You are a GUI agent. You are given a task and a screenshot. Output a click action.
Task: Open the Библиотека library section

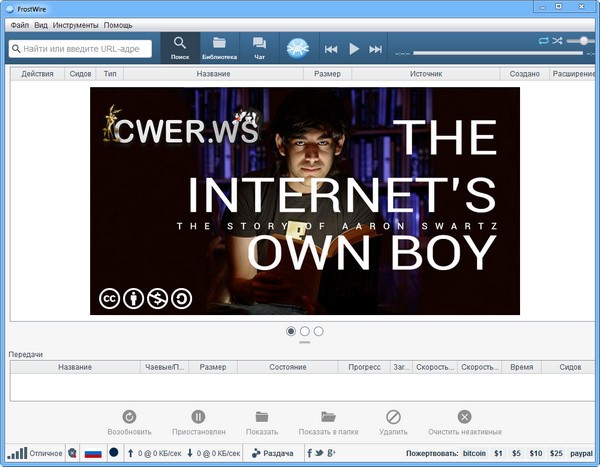[x=219, y=47]
